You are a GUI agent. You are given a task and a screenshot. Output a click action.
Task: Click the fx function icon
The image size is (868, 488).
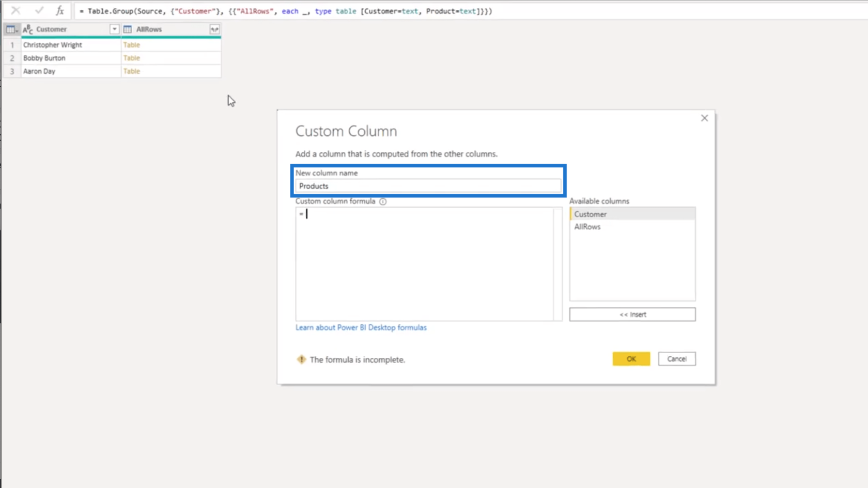click(60, 10)
